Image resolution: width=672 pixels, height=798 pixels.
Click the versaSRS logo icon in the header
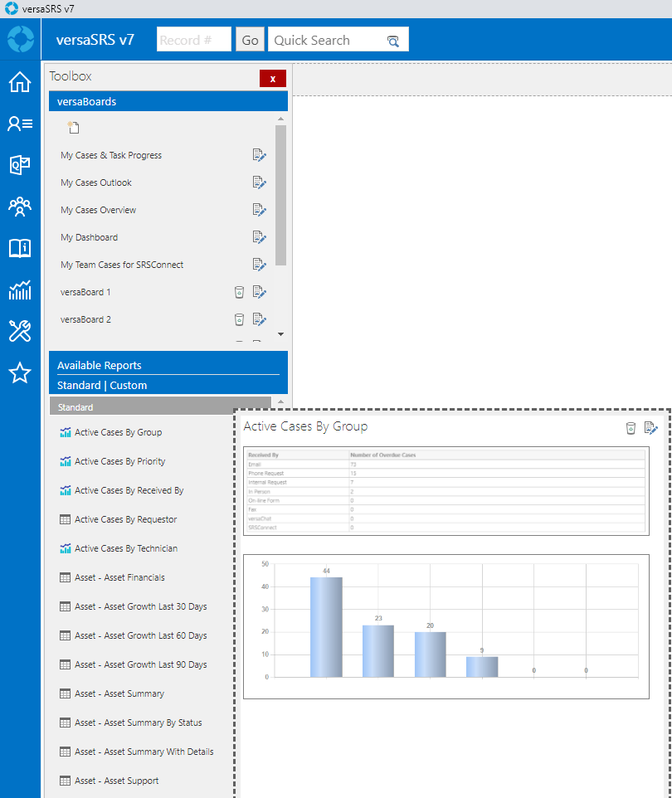21,39
